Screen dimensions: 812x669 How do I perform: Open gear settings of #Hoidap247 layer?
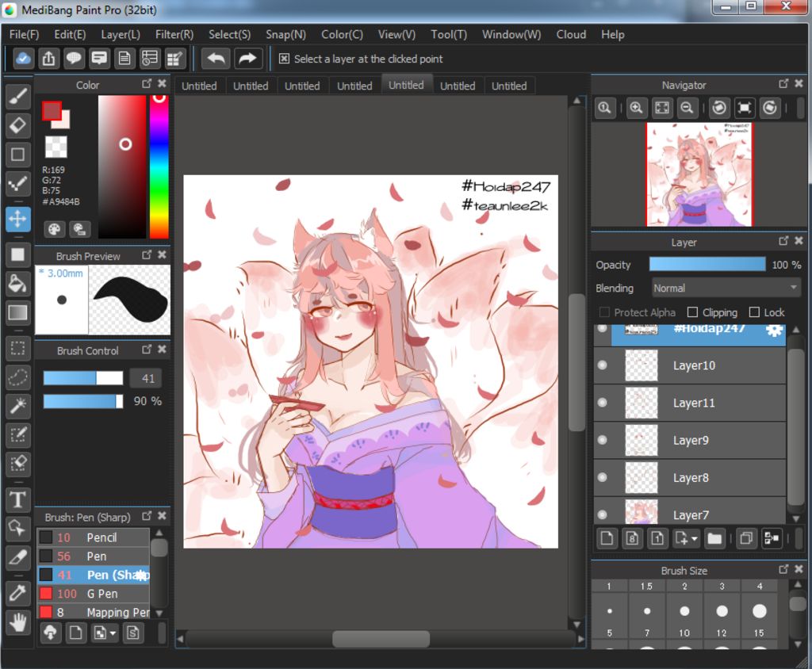point(774,331)
